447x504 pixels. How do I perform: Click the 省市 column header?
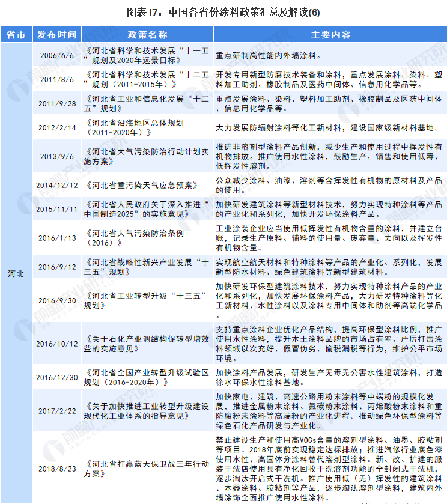click(16, 35)
